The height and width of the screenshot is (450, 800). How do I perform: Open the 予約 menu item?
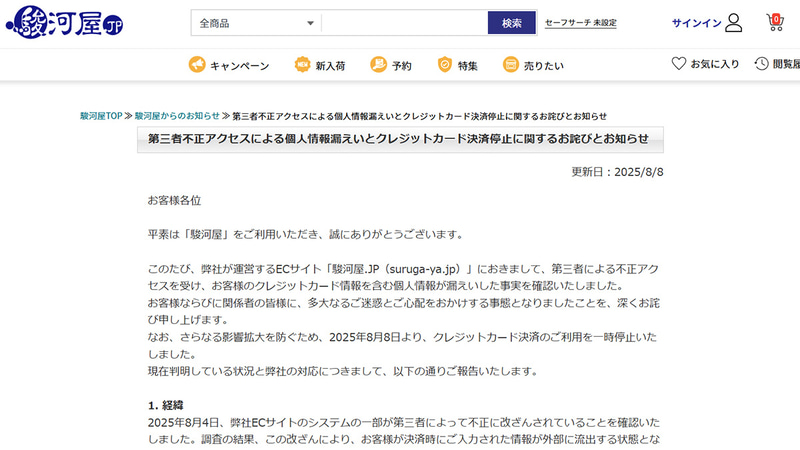(x=402, y=66)
